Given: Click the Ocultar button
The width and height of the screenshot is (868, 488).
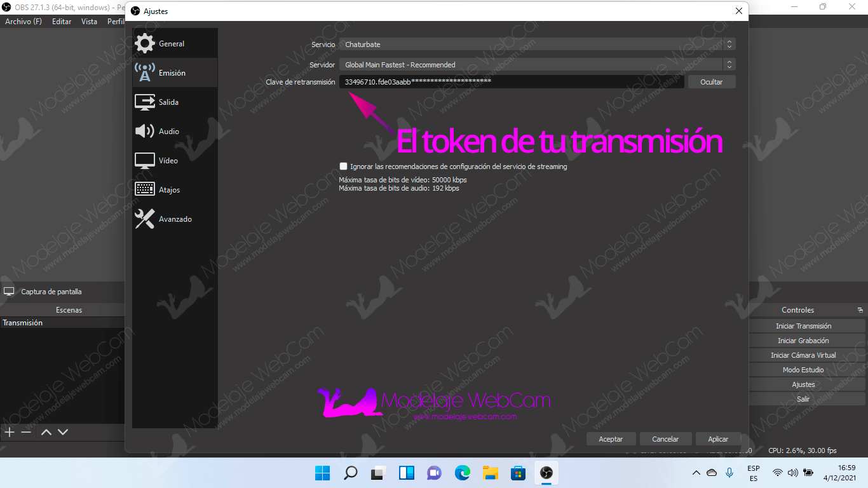Looking at the screenshot, I should tap(711, 82).
